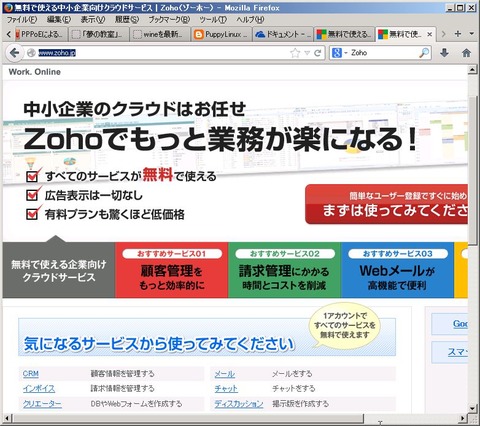Switch to the PuppyLinux tab

click(221, 34)
